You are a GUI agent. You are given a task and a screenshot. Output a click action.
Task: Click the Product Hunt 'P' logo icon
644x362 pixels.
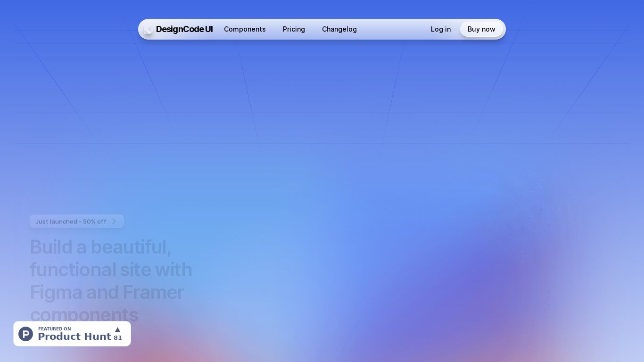point(26,334)
